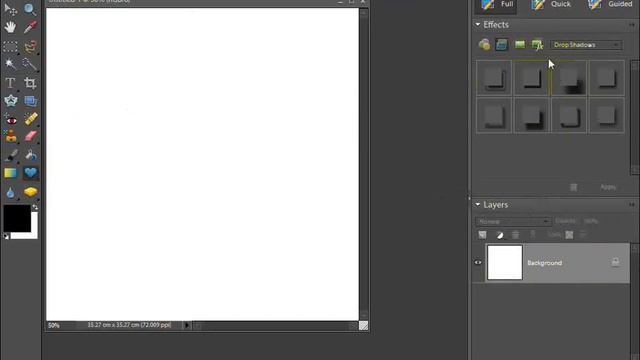Hide the Background layer with eye icon
This screenshot has width=640, height=360.
pos(478,262)
